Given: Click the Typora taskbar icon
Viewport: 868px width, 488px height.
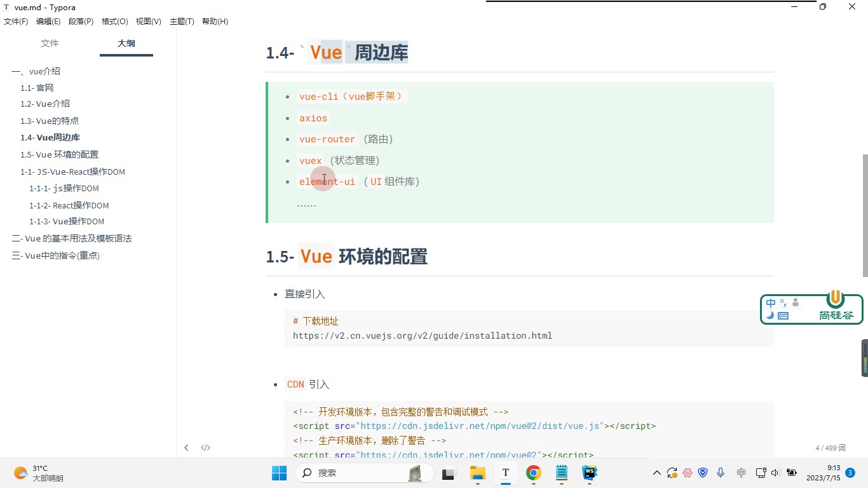Looking at the screenshot, I should pyautogui.click(x=506, y=473).
